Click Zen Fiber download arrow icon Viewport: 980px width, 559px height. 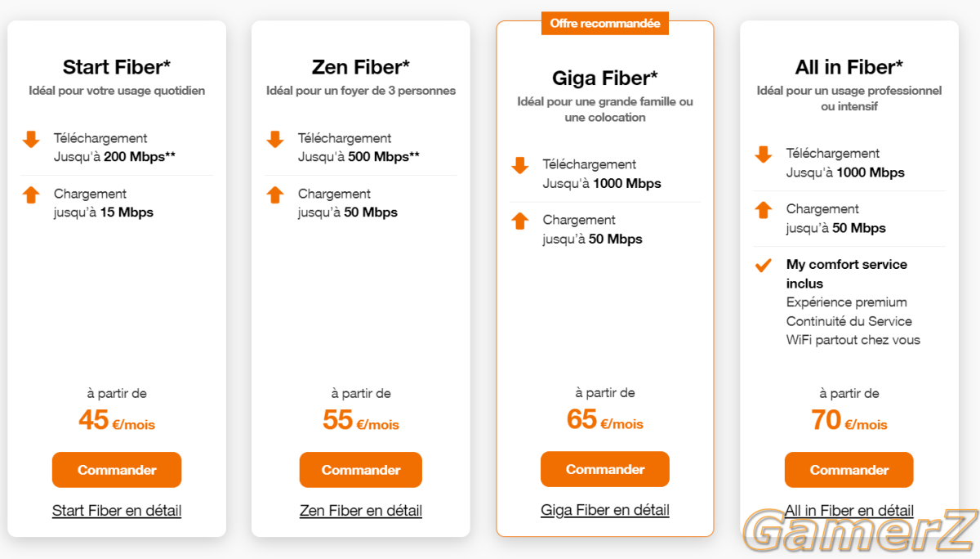tap(275, 140)
